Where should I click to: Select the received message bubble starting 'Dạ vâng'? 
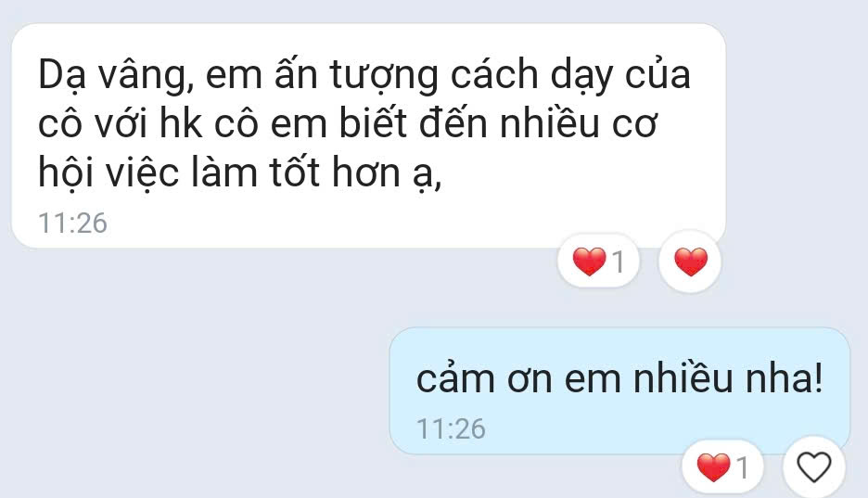click(x=369, y=136)
